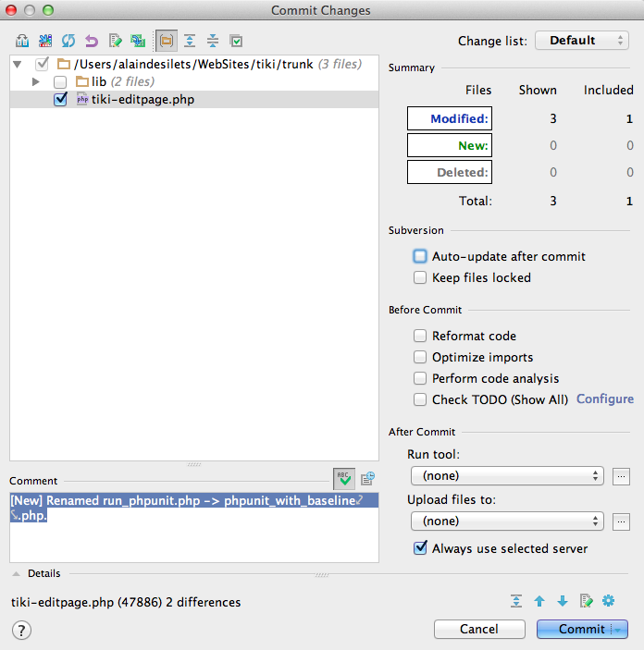
Task: Click the Modified summary label box
Action: tap(450, 118)
